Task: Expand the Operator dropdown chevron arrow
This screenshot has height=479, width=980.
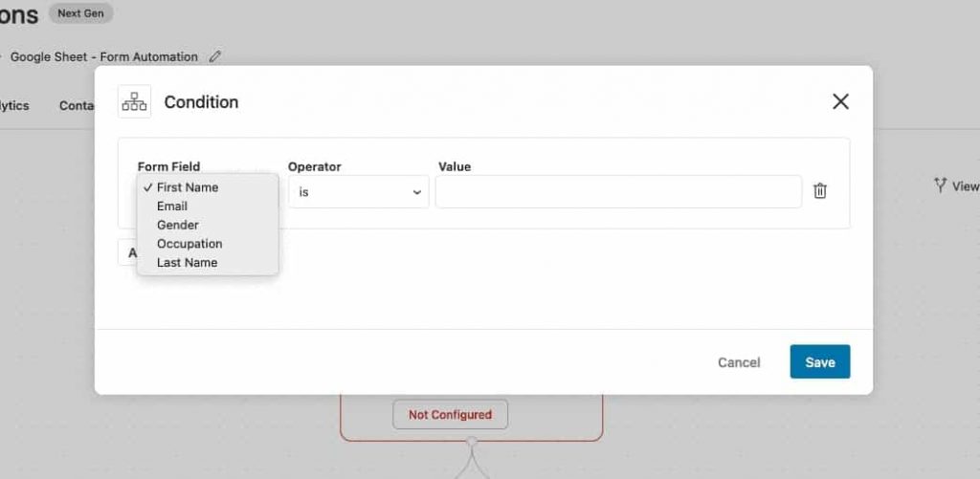Action: pos(417,192)
